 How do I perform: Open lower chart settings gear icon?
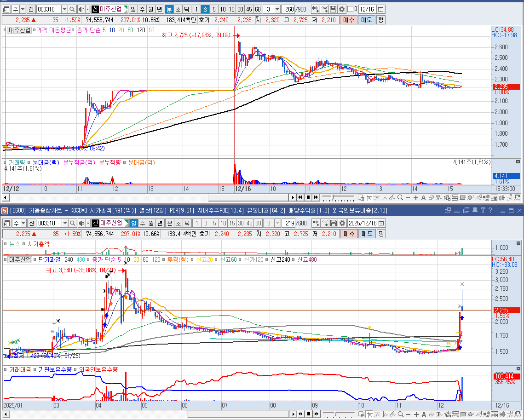342,223
